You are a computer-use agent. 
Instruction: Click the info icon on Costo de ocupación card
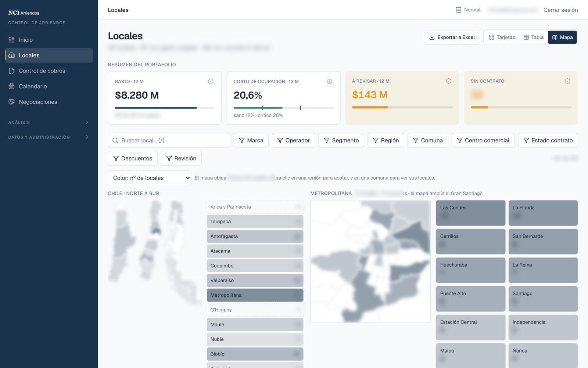tap(329, 81)
